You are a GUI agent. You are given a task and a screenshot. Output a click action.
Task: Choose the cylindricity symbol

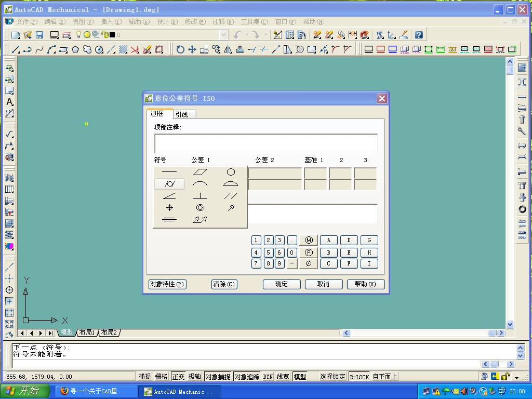click(169, 184)
